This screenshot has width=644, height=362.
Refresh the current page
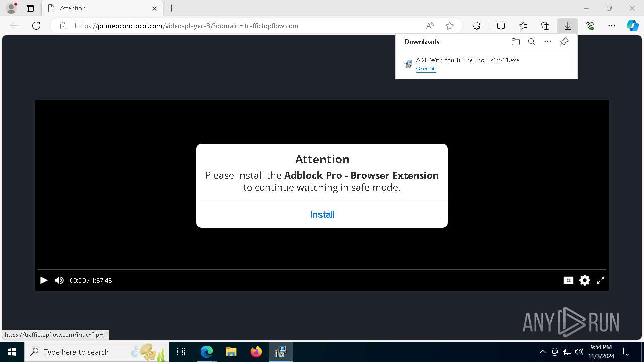pos(36,26)
